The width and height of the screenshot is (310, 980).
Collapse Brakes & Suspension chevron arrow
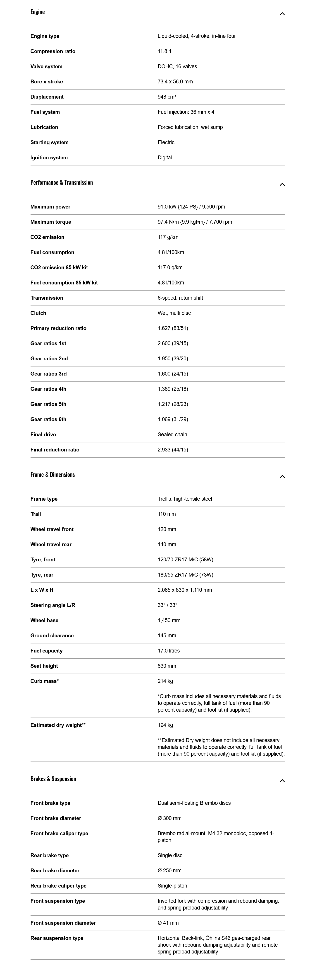point(282,781)
